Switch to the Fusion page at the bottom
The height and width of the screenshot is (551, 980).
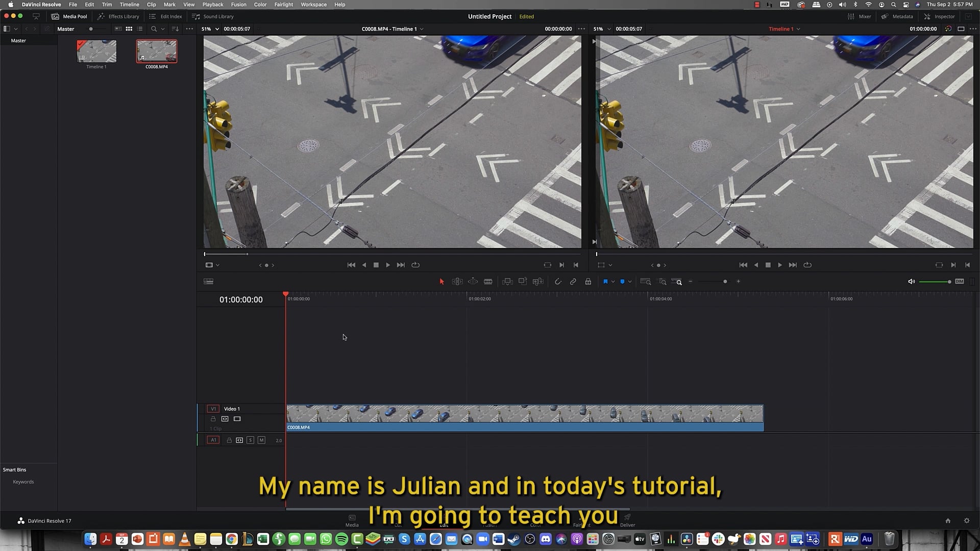click(489, 521)
